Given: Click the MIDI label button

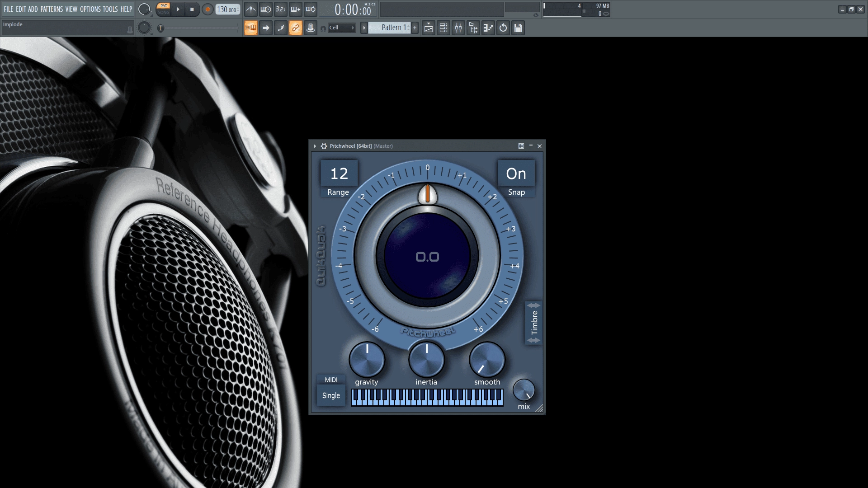Looking at the screenshot, I should [x=331, y=380].
